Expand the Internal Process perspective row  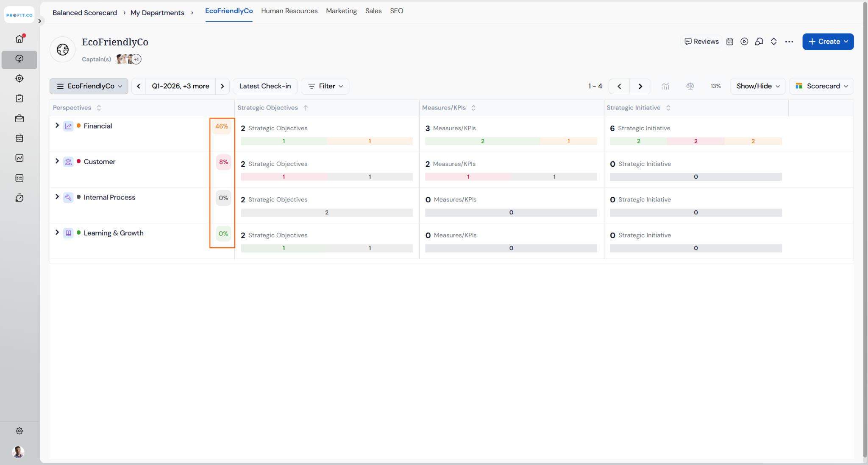pyautogui.click(x=57, y=197)
